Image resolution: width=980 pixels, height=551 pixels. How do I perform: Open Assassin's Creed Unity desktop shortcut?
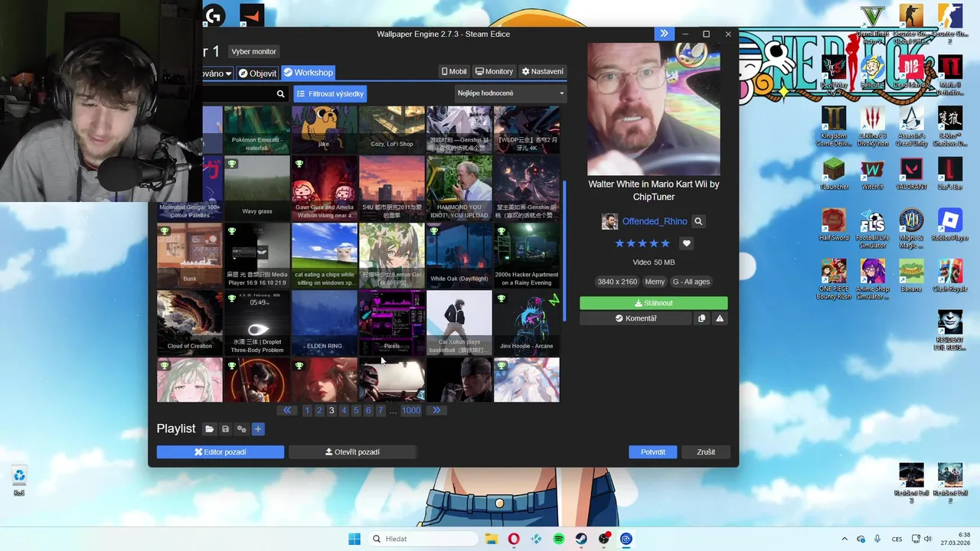click(911, 126)
